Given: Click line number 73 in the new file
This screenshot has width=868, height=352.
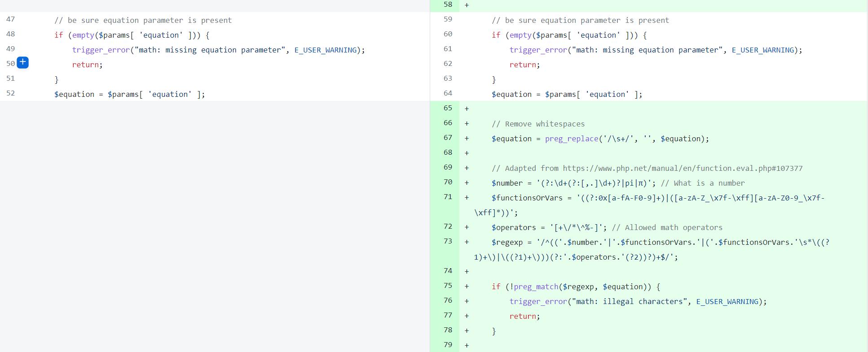Looking at the screenshot, I should point(448,241).
